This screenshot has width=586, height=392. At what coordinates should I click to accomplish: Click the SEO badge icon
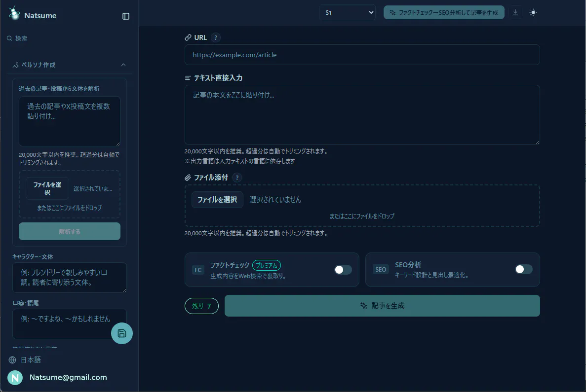381,270
